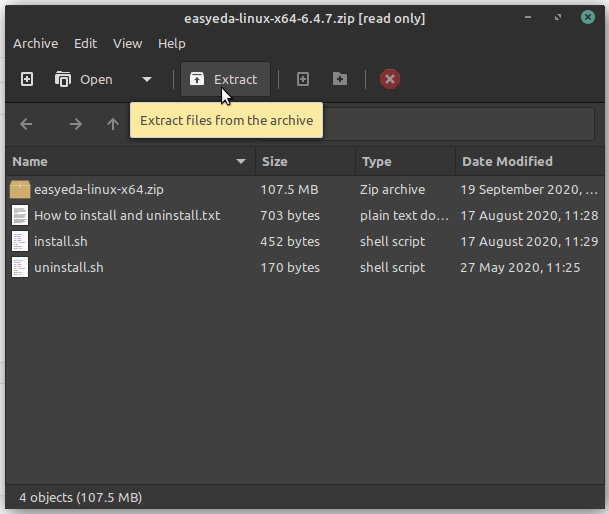Click the red stop operation icon

(x=390, y=79)
